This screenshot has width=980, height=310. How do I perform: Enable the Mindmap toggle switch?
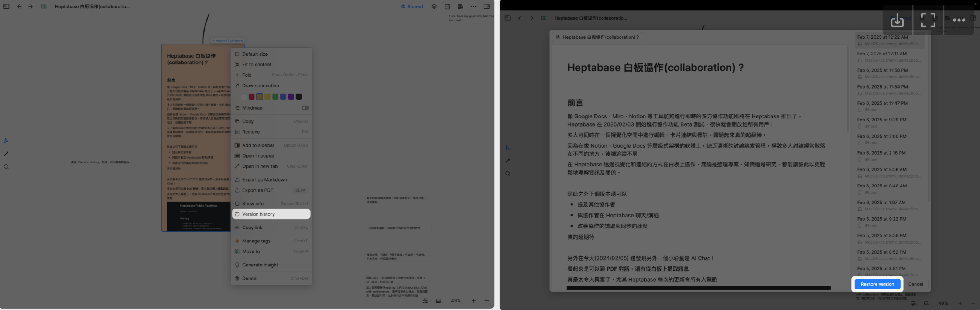coord(305,108)
